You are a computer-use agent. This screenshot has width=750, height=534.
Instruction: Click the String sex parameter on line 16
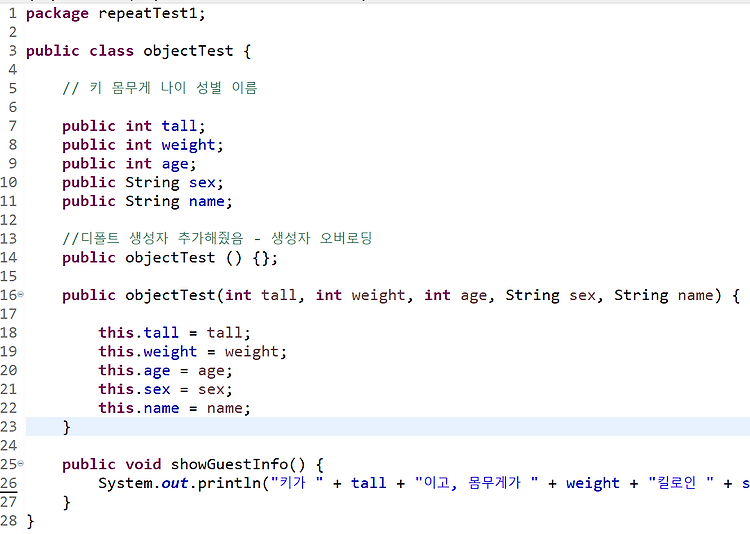[551, 295]
